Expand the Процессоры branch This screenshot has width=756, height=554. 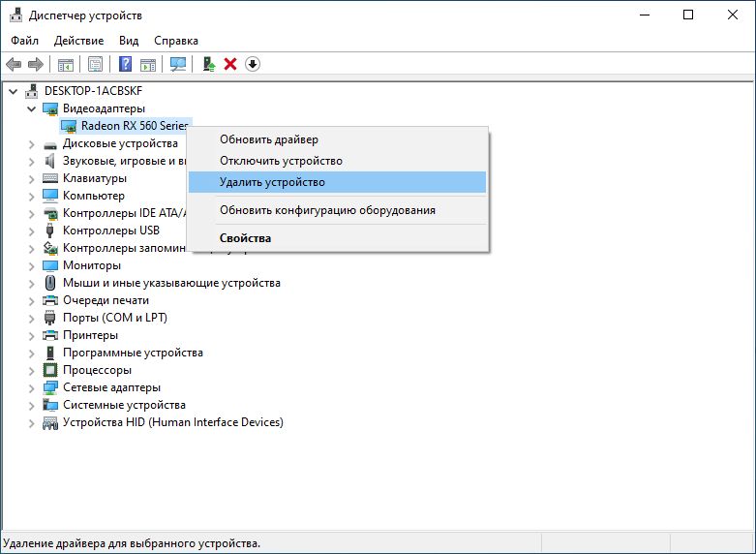pyautogui.click(x=32, y=370)
